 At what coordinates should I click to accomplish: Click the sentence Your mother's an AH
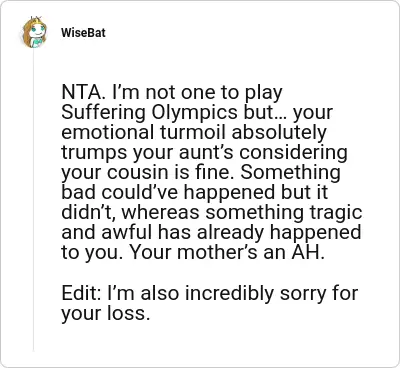(x=227, y=253)
